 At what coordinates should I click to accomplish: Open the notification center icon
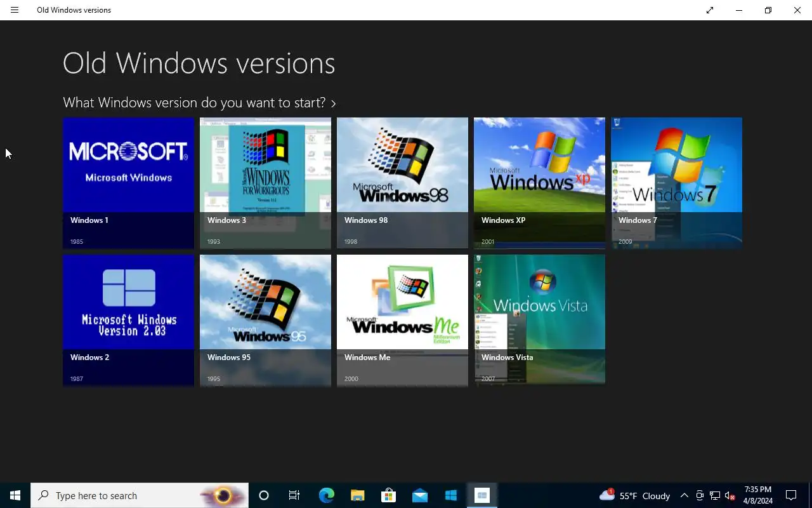coord(791,495)
